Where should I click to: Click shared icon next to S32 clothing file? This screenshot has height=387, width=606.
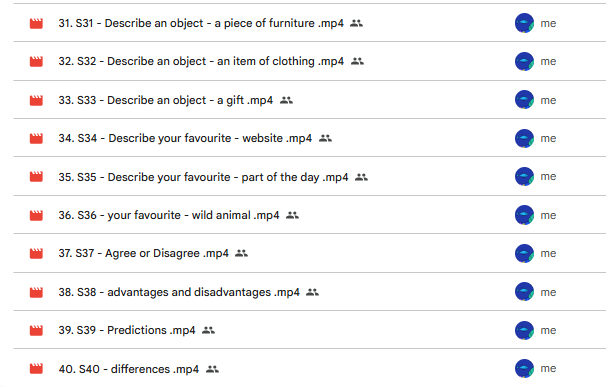(357, 61)
